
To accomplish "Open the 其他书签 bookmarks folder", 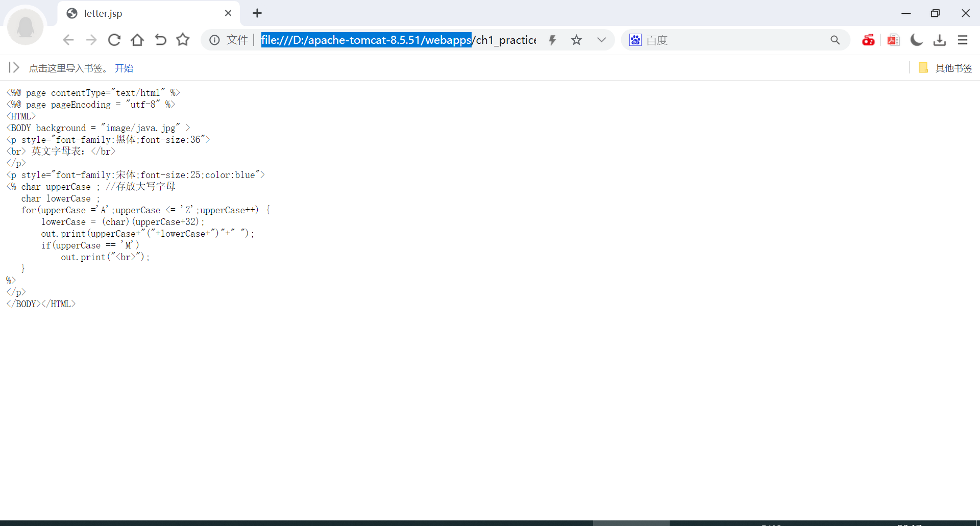I will point(945,68).
